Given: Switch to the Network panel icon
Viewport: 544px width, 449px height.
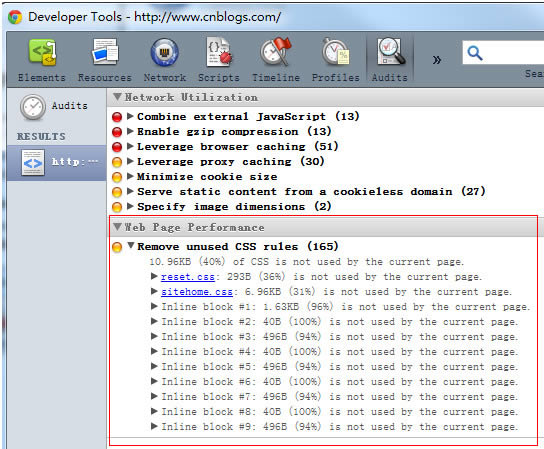Looking at the screenshot, I should pyautogui.click(x=164, y=52).
